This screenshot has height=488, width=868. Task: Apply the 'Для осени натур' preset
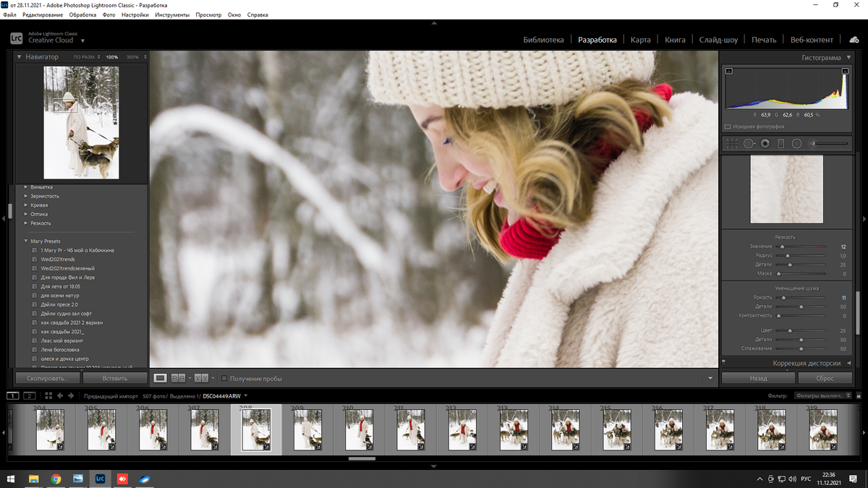60,296
